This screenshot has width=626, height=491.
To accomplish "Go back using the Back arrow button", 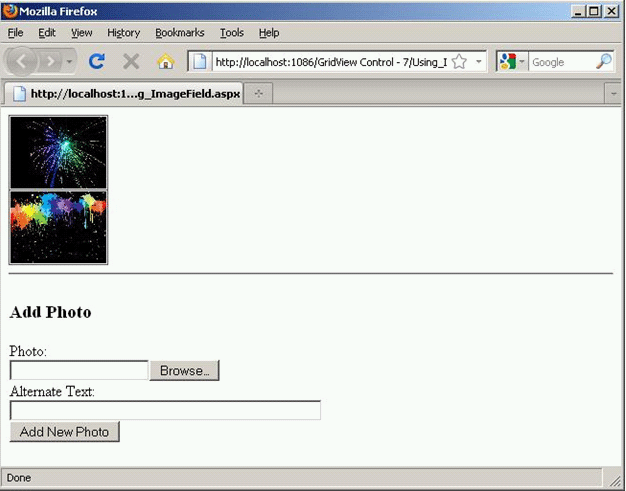I will pyautogui.click(x=22, y=61).
